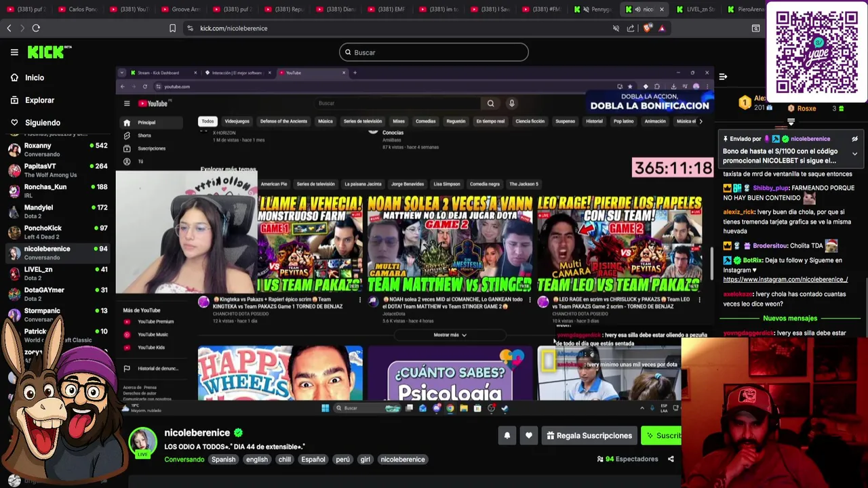Select the chill tag
Viewport: 868px width, 488px height.
pyautogui.click(x=285, y=460)
